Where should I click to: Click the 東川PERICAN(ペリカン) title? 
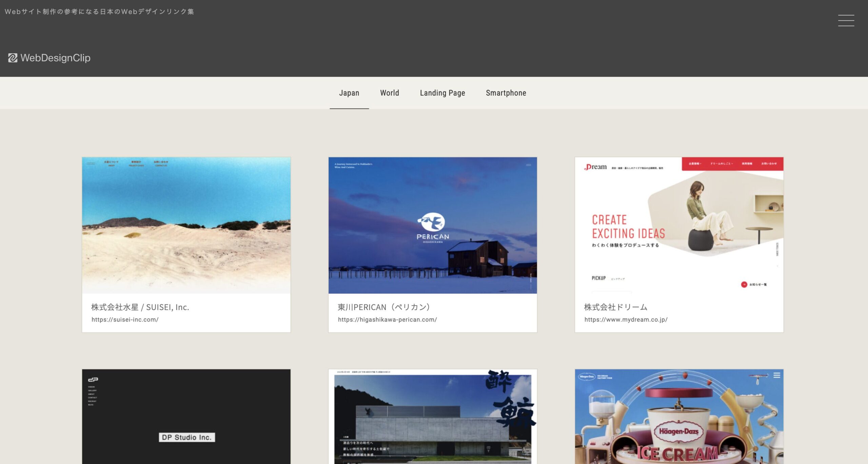tap(384, 307)
